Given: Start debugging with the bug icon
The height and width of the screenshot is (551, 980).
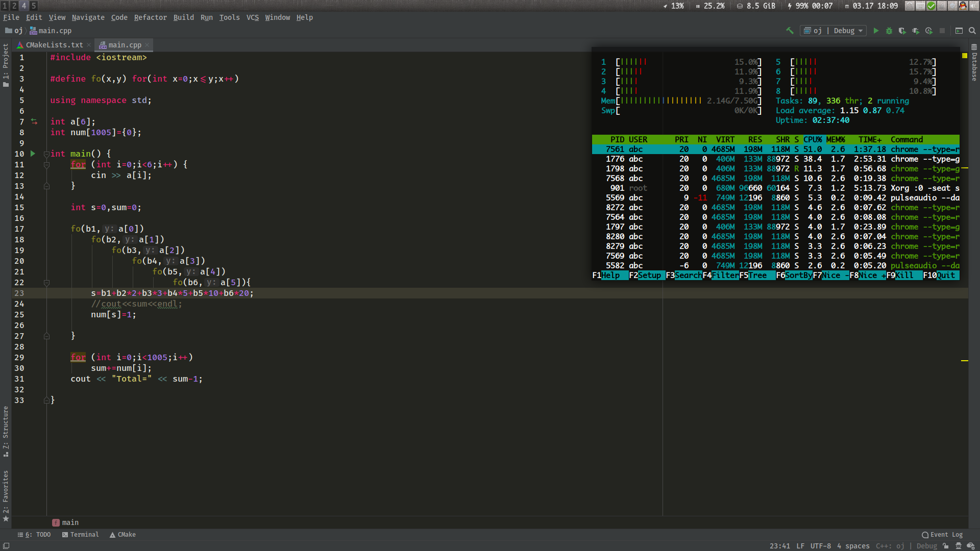Looking at the screenshot, I should (x=889, y=31).
